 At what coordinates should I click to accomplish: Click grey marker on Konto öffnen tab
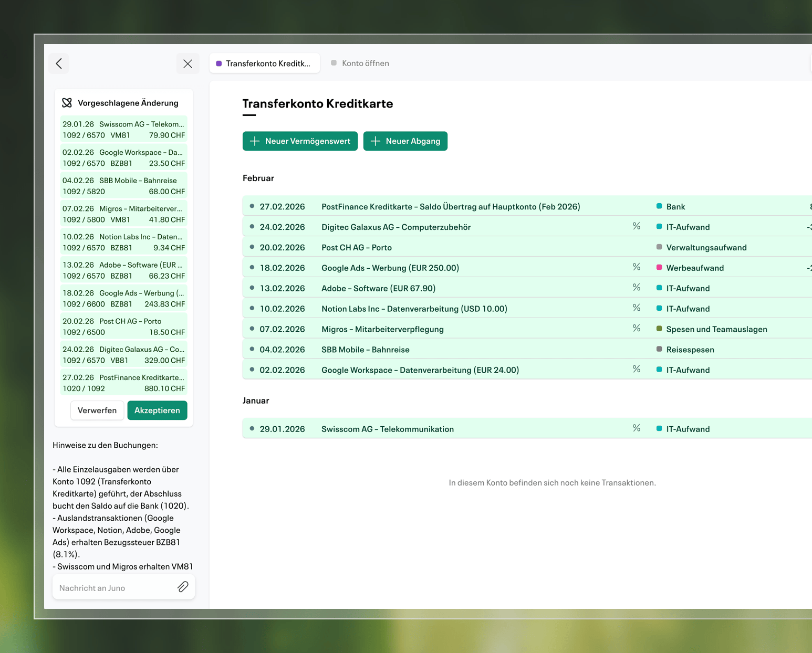(334, 63)
